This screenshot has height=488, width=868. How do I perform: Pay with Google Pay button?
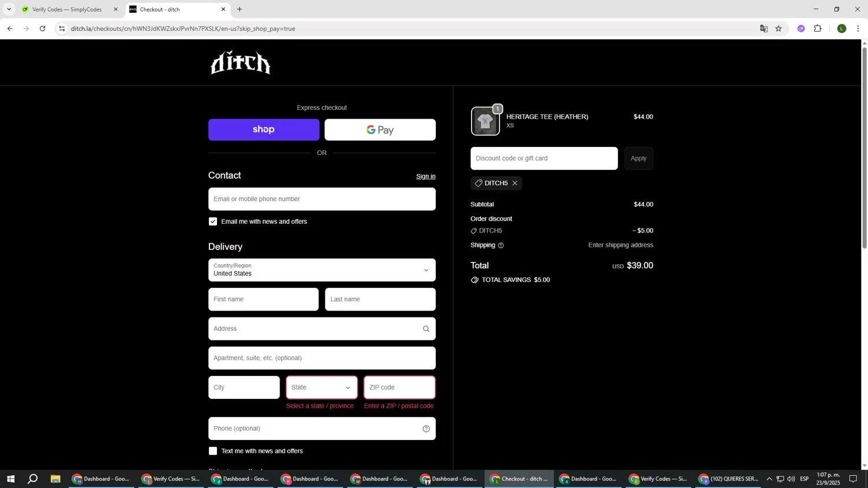pyautogui.click(x=380, y=130)
